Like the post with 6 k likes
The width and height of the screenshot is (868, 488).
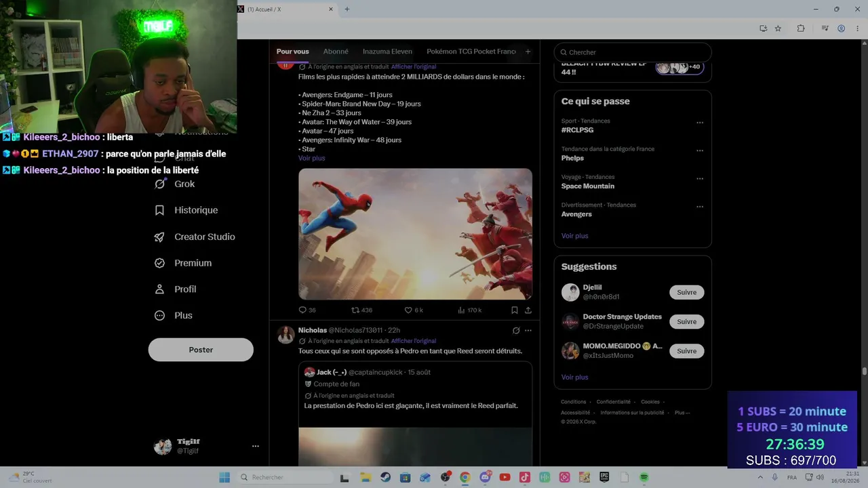point(414,310)
